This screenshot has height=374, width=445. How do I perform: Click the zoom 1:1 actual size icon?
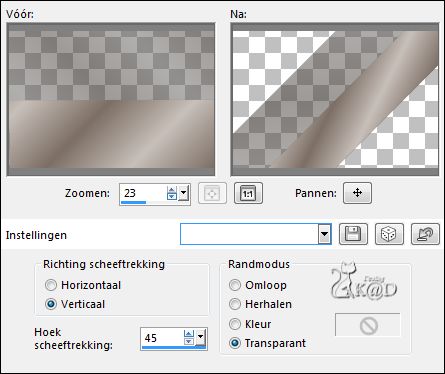248,193
